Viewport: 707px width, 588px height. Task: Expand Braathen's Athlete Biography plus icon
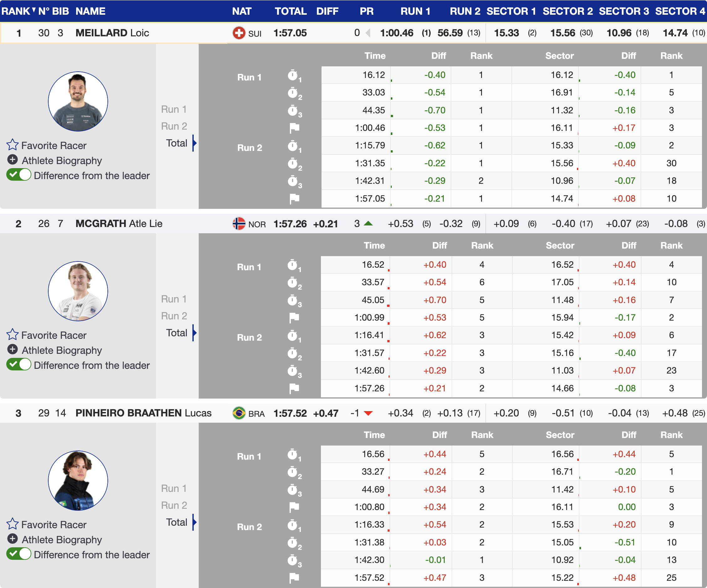click(13, 539)
